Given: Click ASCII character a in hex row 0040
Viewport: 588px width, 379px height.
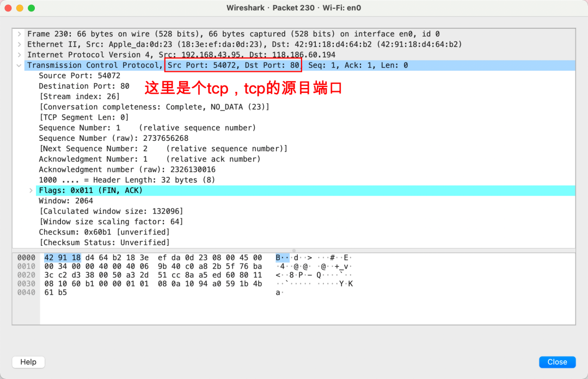Looking at the screenshot, I should click(278, 293).
